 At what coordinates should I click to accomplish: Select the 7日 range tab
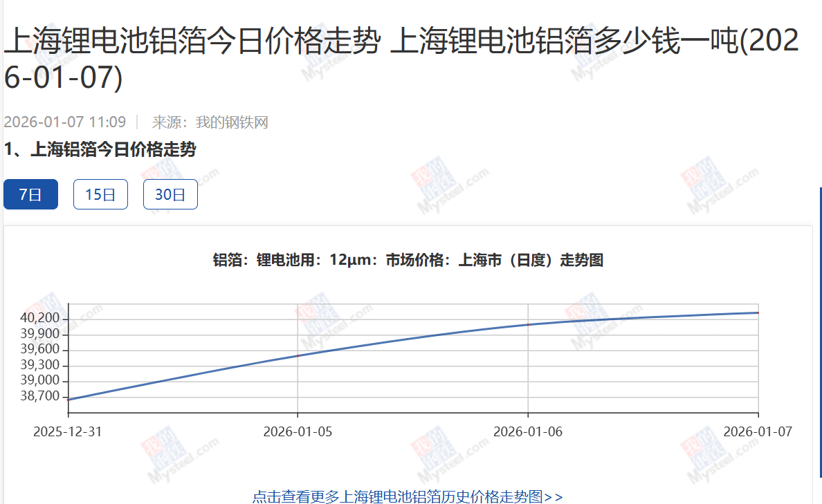coord(30,194)
